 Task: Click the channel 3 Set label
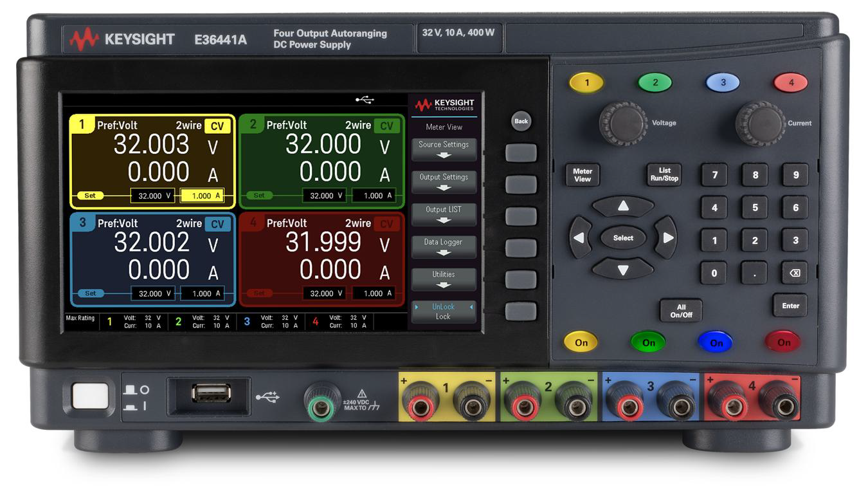point(91,293)
